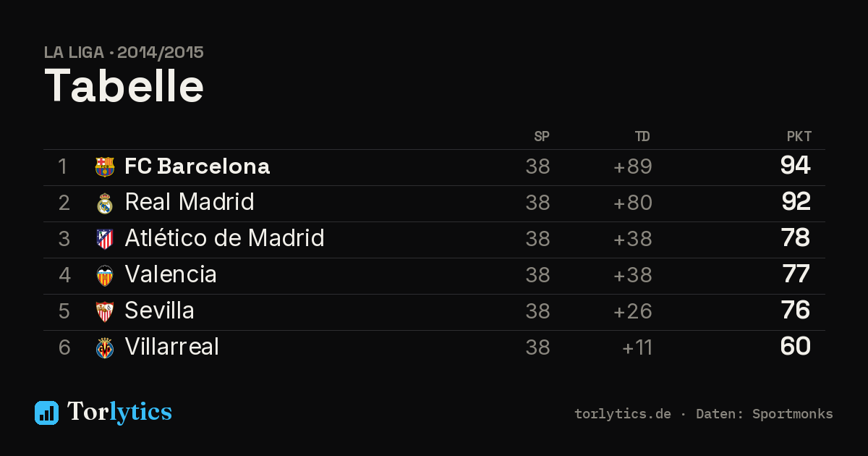Select the Atlético de Madrid team name
This screenshot has width=868, height=456.
tap(224, 238)
